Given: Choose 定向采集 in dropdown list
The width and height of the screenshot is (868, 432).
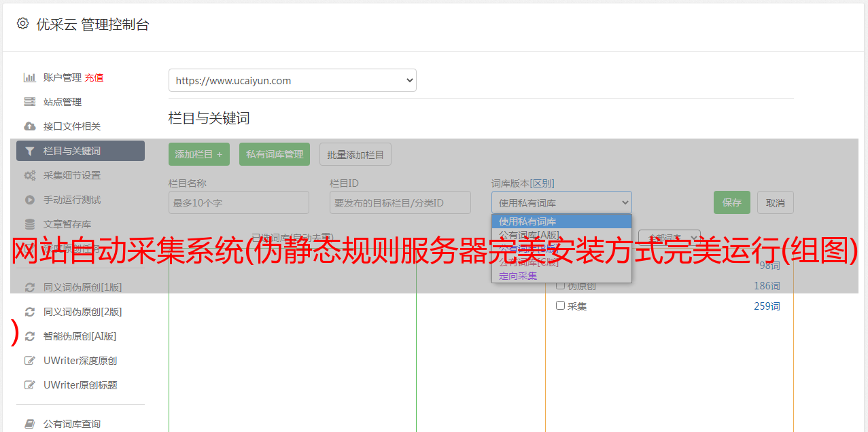Looking at the screenshot, I should click(561, 276).
